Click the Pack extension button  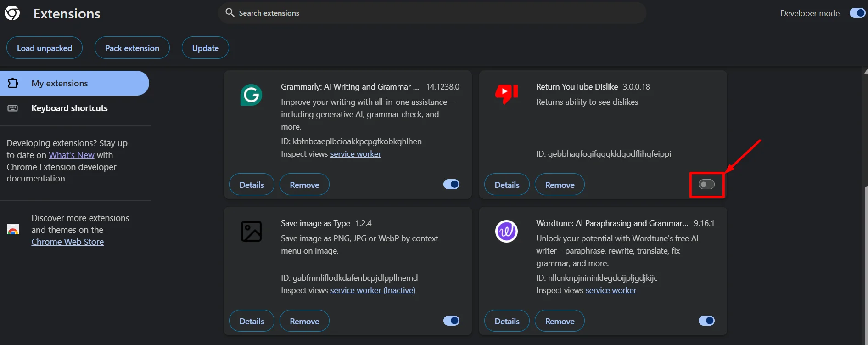tap(132, 48)
